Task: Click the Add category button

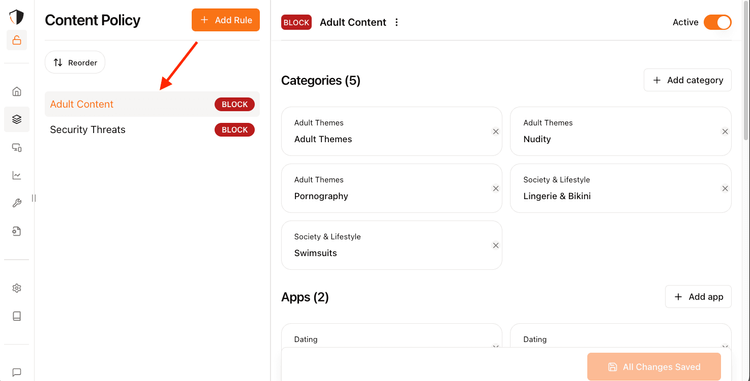Action: pyautogui.click(x=687, y=80)
